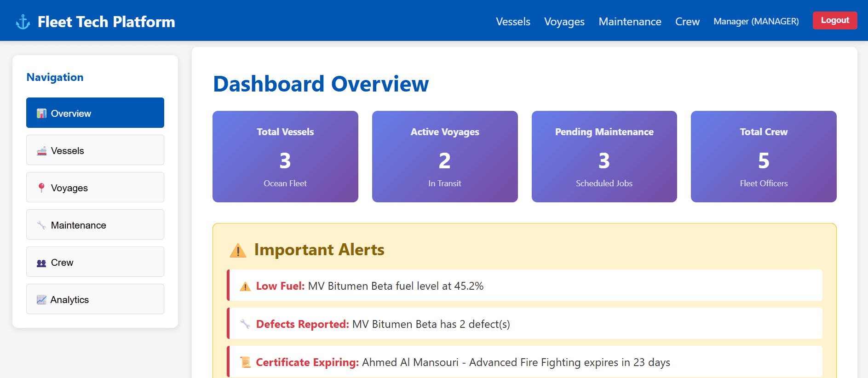Click the Navigation sidebar heading
Screen dimensions: 868x378
click(55, 77)
